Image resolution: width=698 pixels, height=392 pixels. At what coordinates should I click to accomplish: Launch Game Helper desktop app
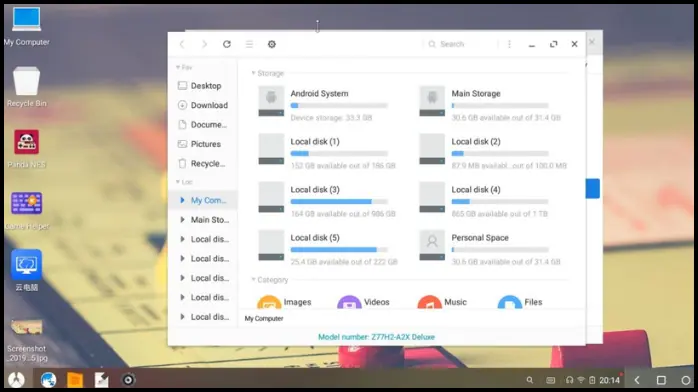pos(27,210)
